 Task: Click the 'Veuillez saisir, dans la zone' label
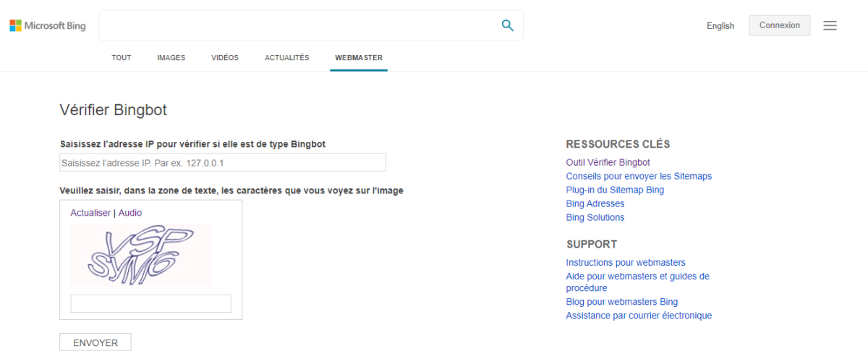click(231, 190)
